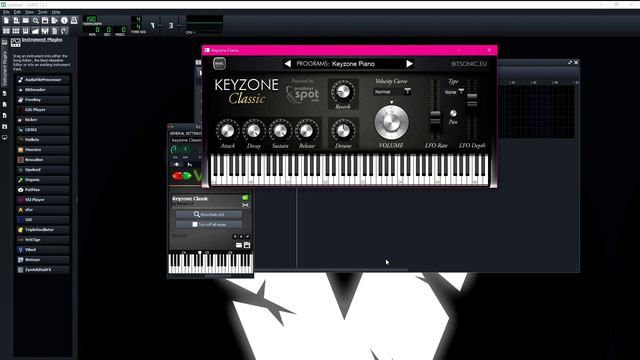This screenshot has height=360, width=640.
Task: Click the Release knob
Action: (x=307, y=131)
